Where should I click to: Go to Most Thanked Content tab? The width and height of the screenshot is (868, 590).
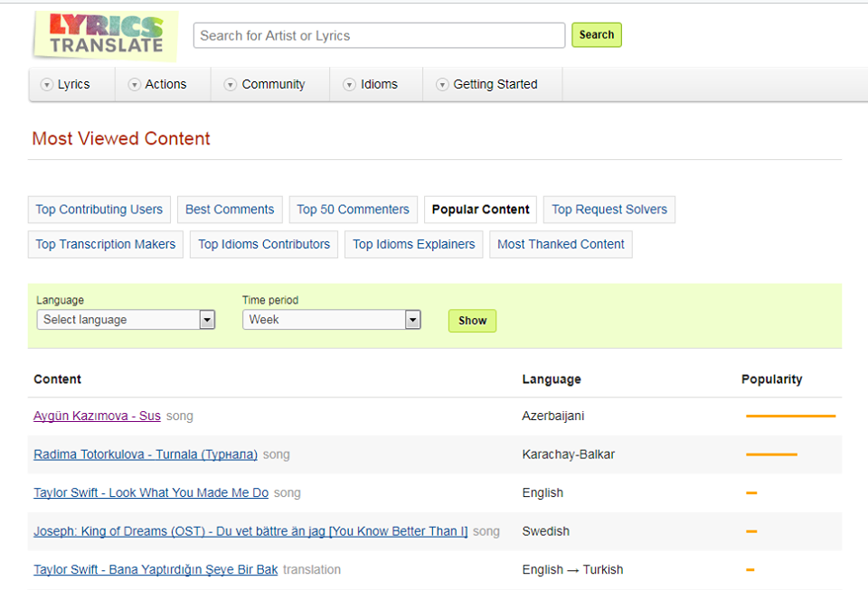[561, 245]
